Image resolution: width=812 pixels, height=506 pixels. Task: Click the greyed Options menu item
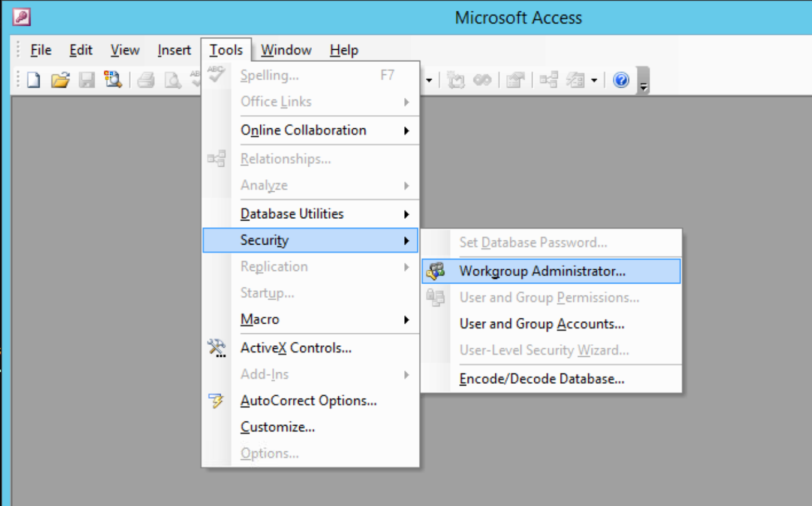click(311, 454)
